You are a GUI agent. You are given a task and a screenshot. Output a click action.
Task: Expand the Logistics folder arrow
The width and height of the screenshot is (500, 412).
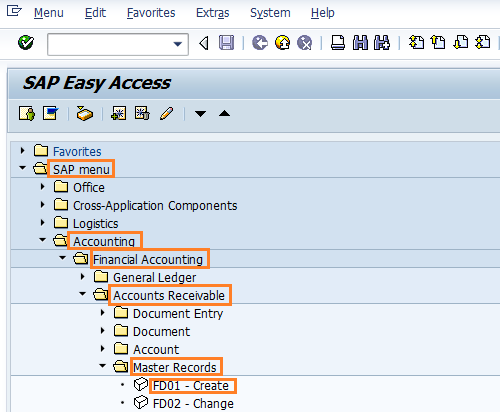click(x=43, y=223)
